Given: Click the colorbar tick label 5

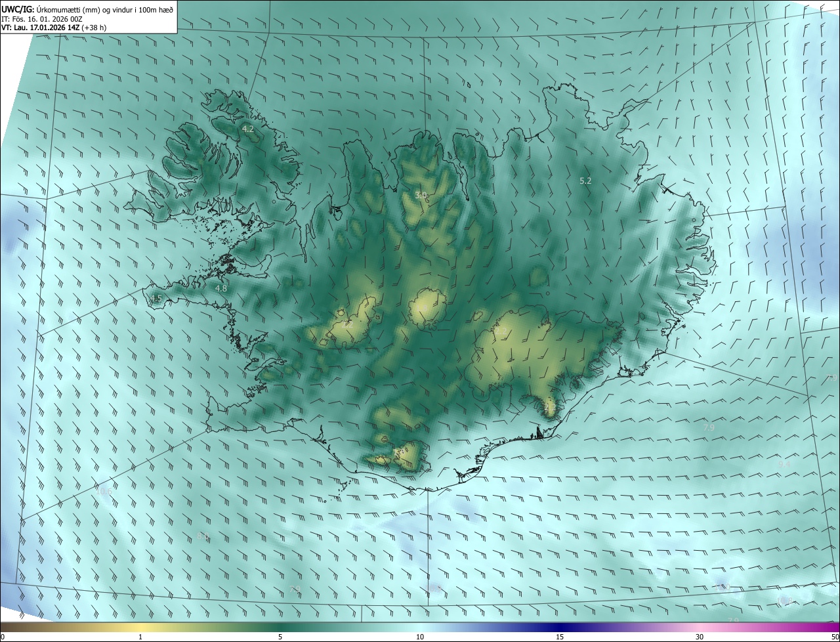Looking at the screenshot, I should pos(280,637).
